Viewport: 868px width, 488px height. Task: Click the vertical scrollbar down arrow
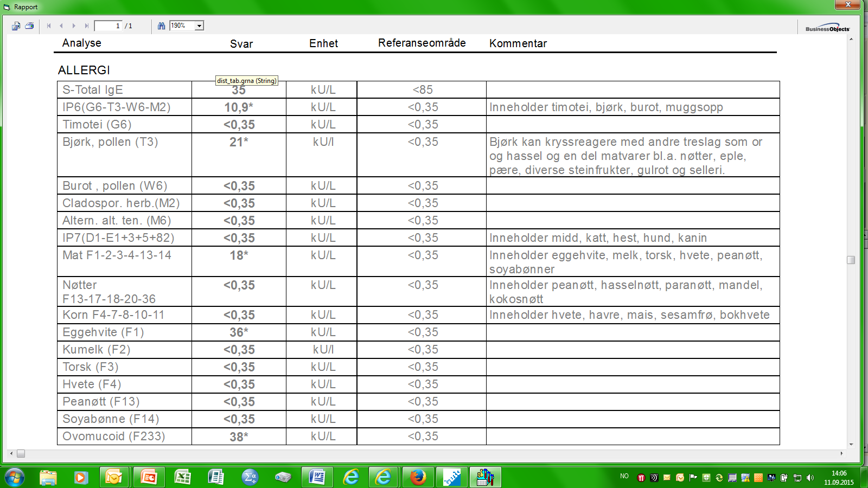point(851,444)
